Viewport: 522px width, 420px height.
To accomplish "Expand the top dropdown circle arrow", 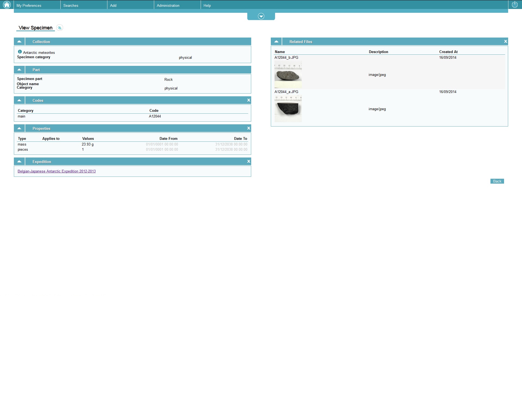I will [261, 16].
